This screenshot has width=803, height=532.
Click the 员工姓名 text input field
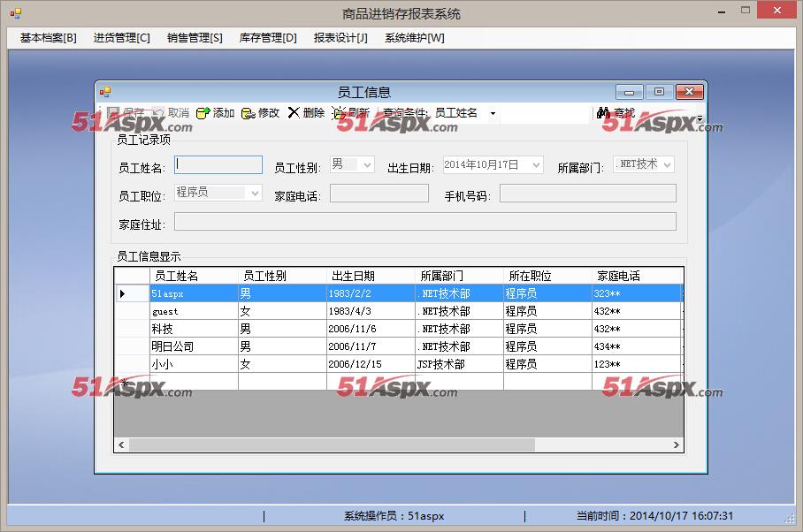pos(218,165)
